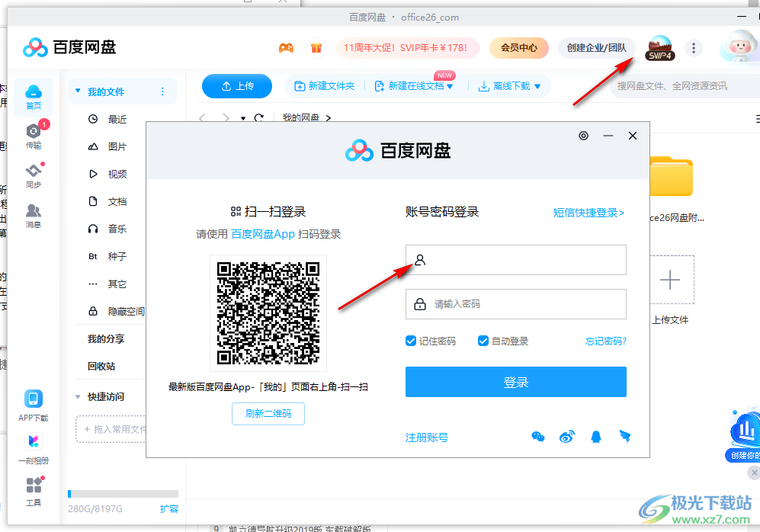Open 传输 transfer list in sidebar
Screen dimensions: 760x532
click(34, 136)
